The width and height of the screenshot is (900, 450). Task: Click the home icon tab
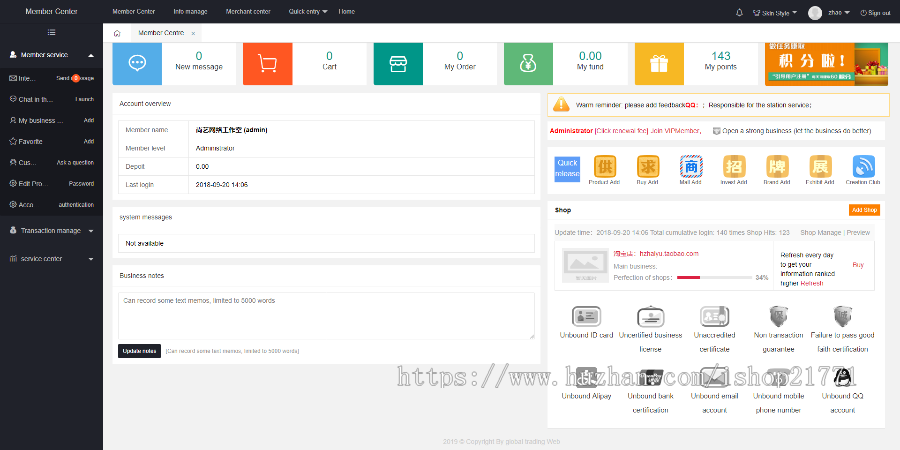click(117, 33)
